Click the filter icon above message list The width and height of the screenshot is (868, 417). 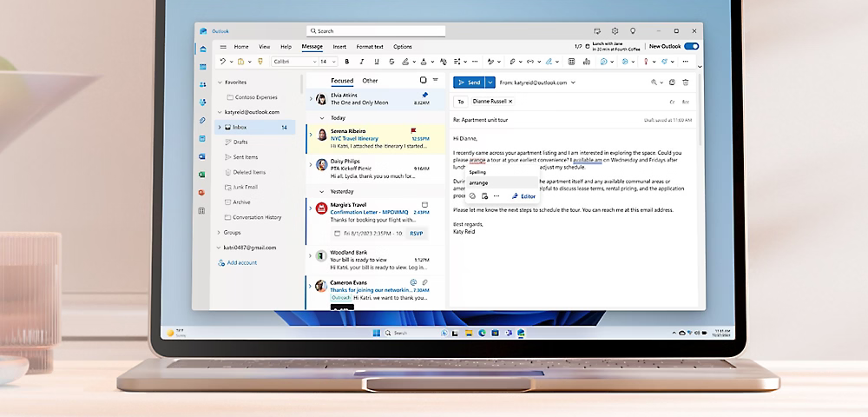click(436, 80)
